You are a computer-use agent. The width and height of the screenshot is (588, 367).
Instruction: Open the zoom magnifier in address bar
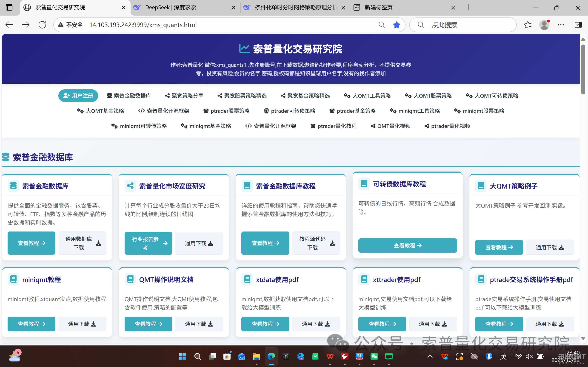[382, 25]
